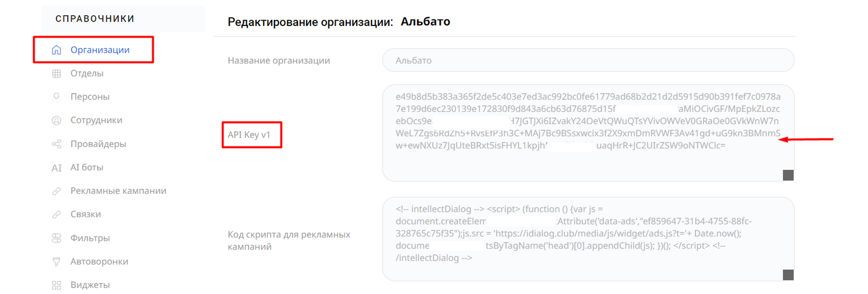Click the API Key textarea resize handle
Screen dimensions: 868x294
point(788,175)
